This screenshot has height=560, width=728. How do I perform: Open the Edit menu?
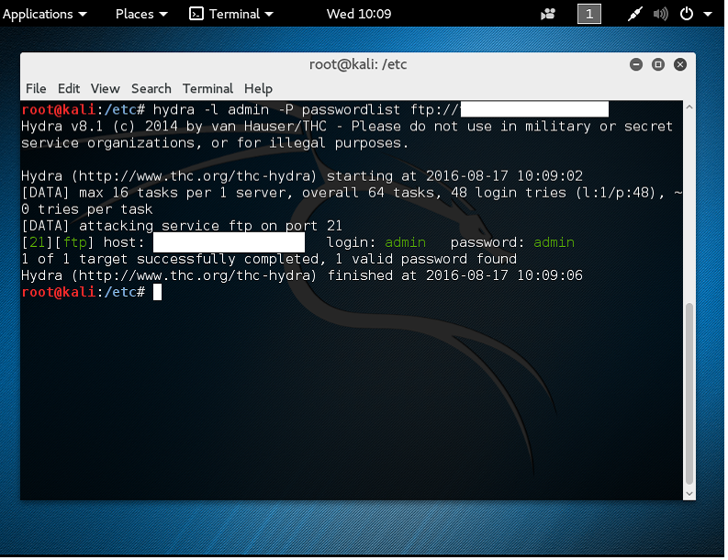69,88
